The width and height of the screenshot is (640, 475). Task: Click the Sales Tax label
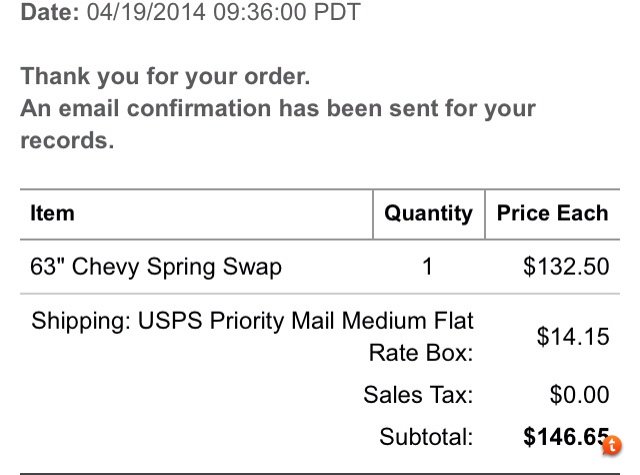[418, 395]
